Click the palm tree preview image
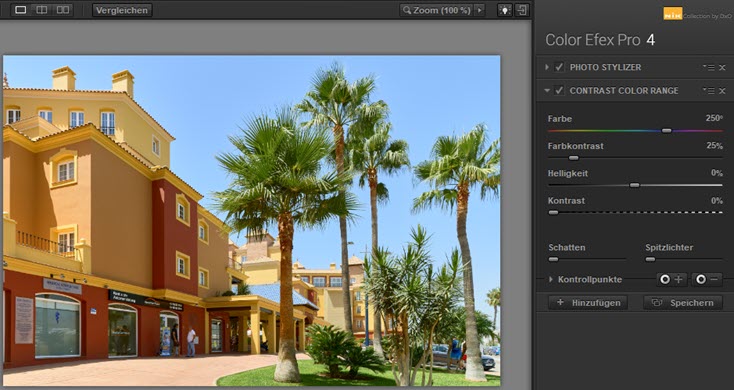This screenshot has height=390, width=734. (252, 221)
